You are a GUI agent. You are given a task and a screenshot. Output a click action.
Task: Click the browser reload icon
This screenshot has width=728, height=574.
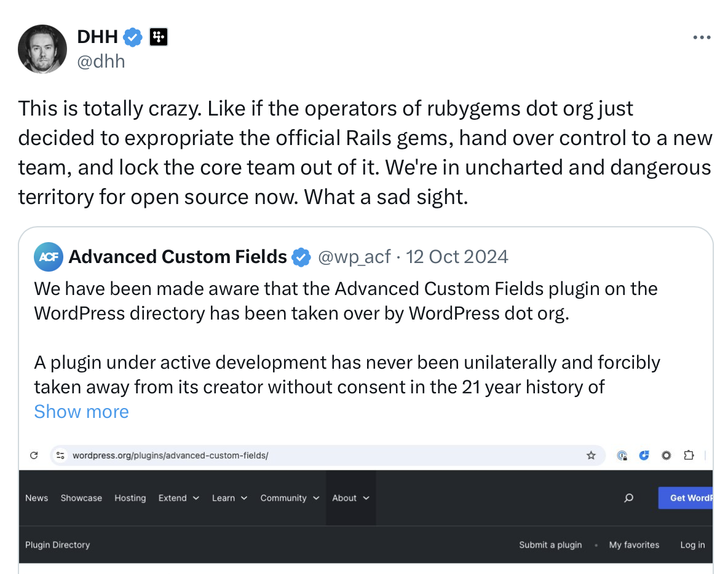point(34,455)
